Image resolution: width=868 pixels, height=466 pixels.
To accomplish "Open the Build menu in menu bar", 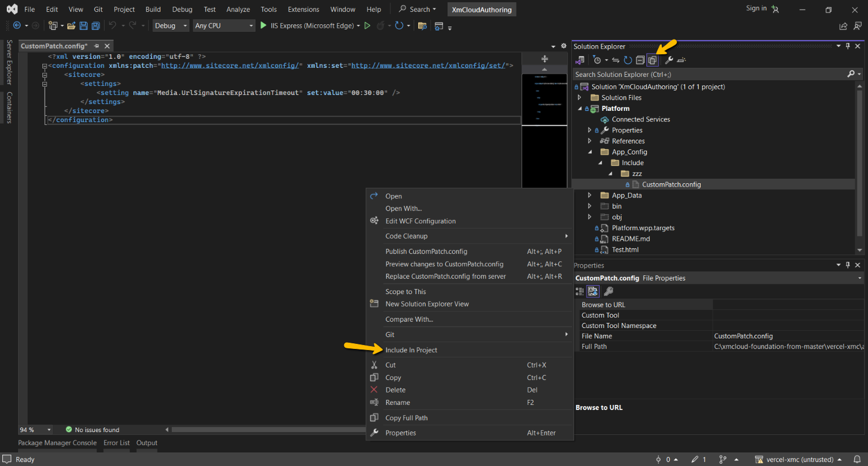I will [x=153, y=9].
